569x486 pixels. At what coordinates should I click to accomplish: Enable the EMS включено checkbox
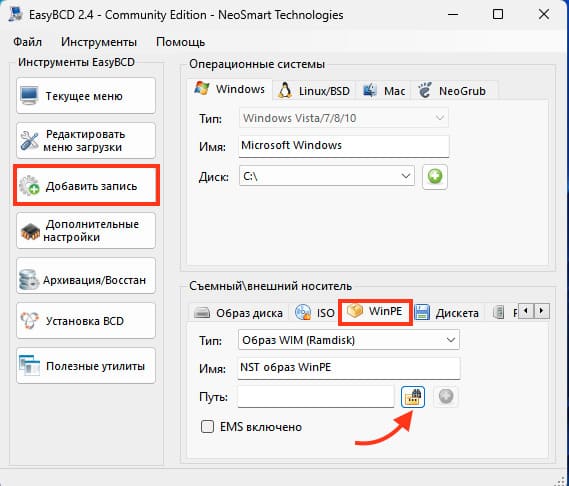click(207, 427)
